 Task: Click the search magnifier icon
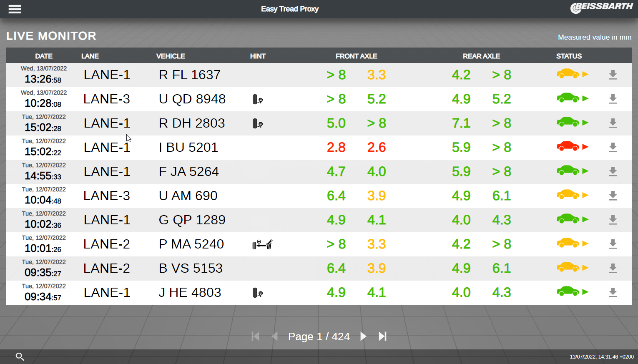(20, 356)
